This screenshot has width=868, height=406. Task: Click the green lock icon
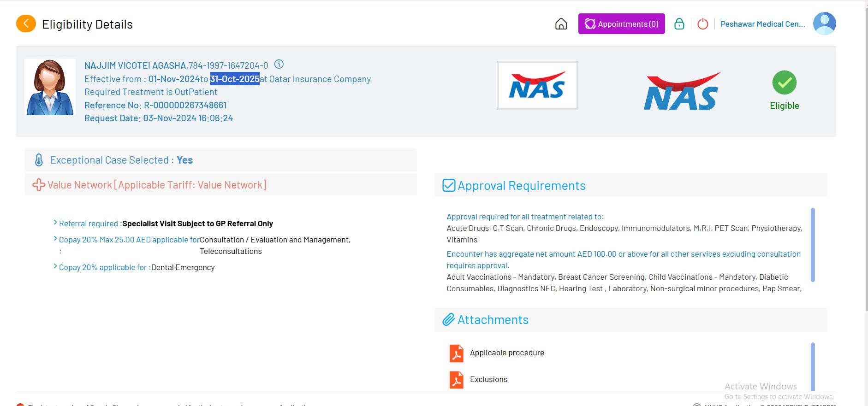679,24
